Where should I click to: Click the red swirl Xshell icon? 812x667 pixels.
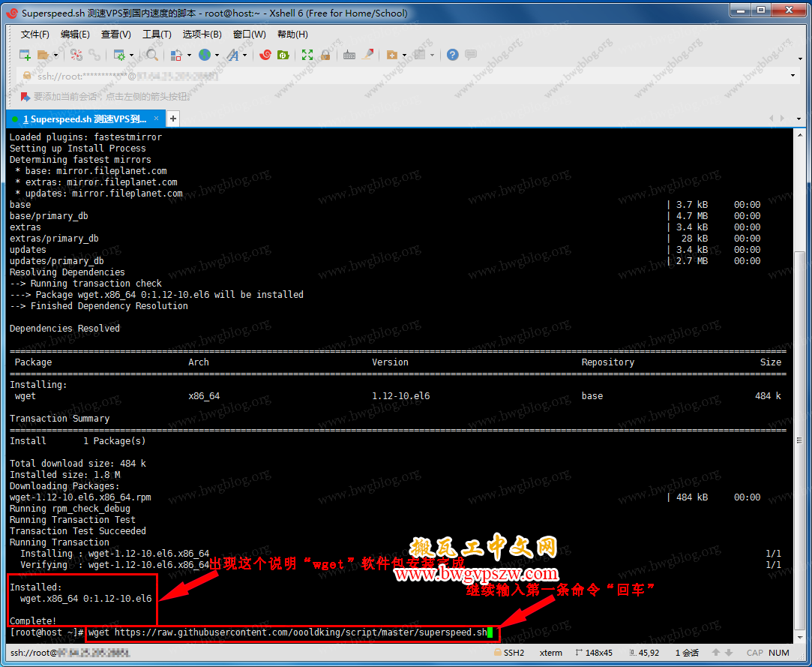(x=265, y=55)
